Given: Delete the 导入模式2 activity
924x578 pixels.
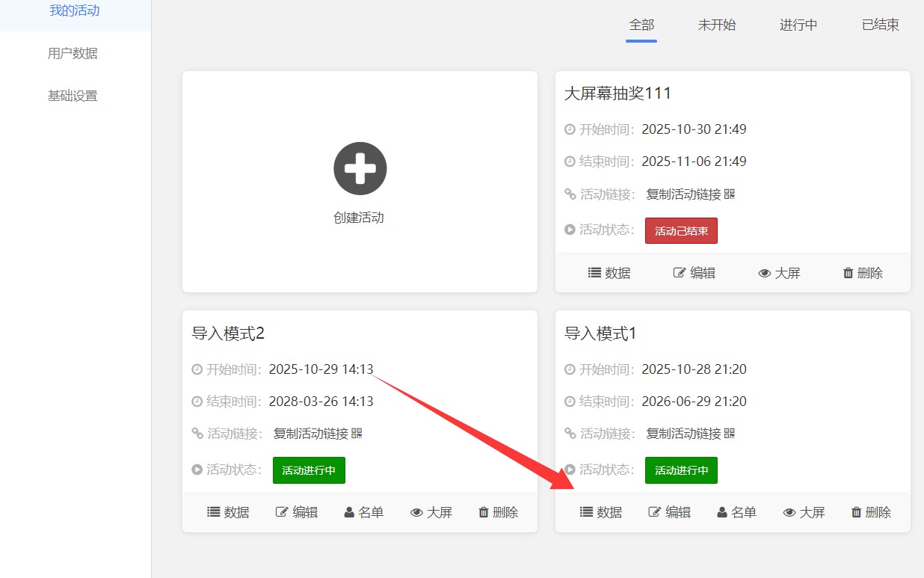Looking at the screenshot, I should click(x=498, y=512).
